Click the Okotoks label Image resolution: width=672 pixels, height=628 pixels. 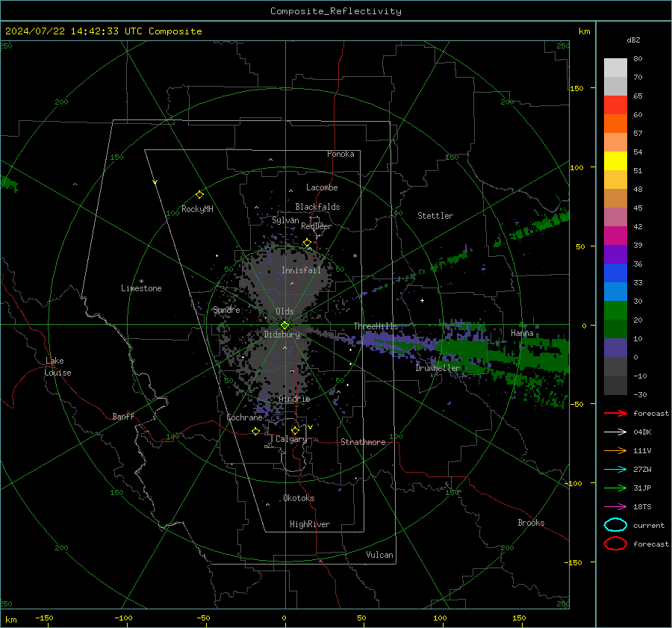coord(299,498)
